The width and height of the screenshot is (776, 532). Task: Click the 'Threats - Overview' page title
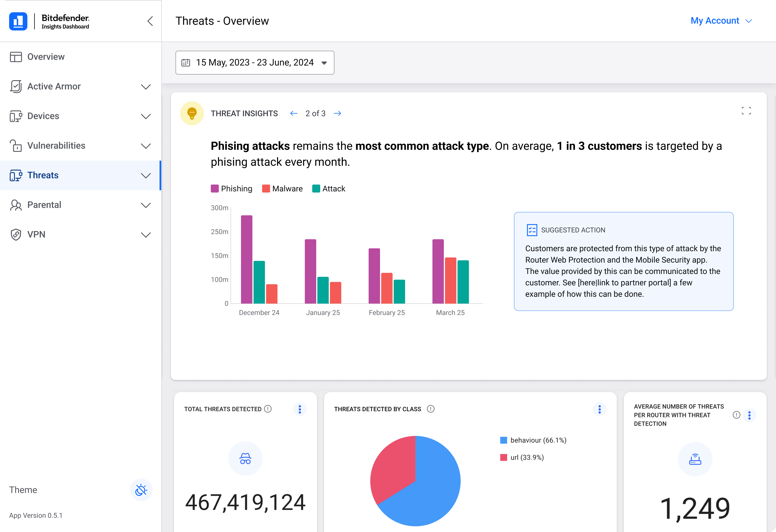(222, 21)
